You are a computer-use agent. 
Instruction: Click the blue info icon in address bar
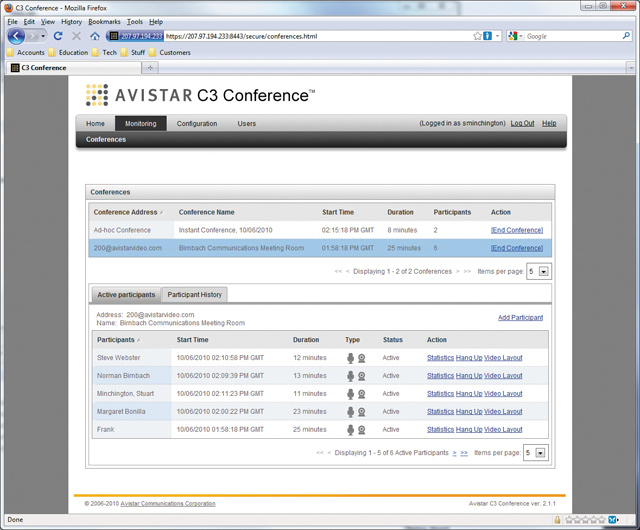click(487, 36)
